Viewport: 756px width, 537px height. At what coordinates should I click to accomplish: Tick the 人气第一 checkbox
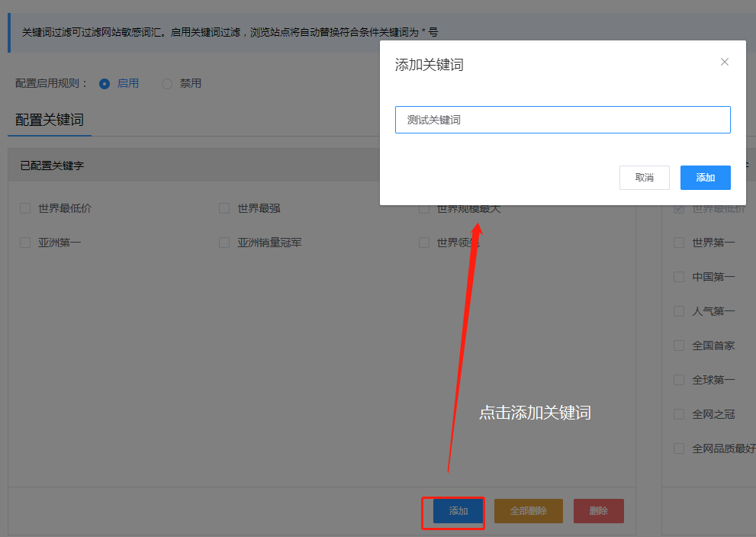(x=679, y=311)
